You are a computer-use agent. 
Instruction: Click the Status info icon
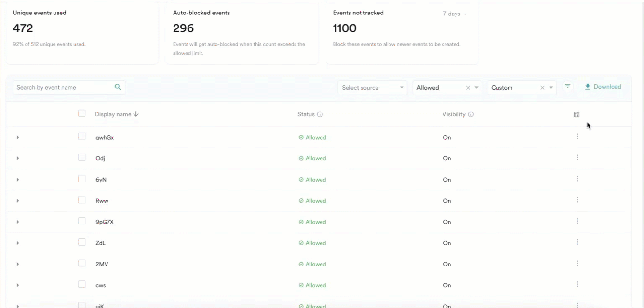point(320,114)
